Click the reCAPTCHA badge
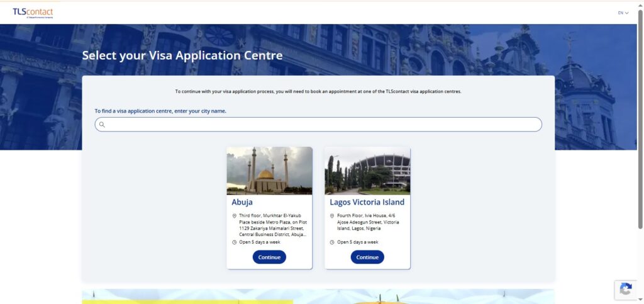Screen dimensions: 644x304 tap(626, 290)
